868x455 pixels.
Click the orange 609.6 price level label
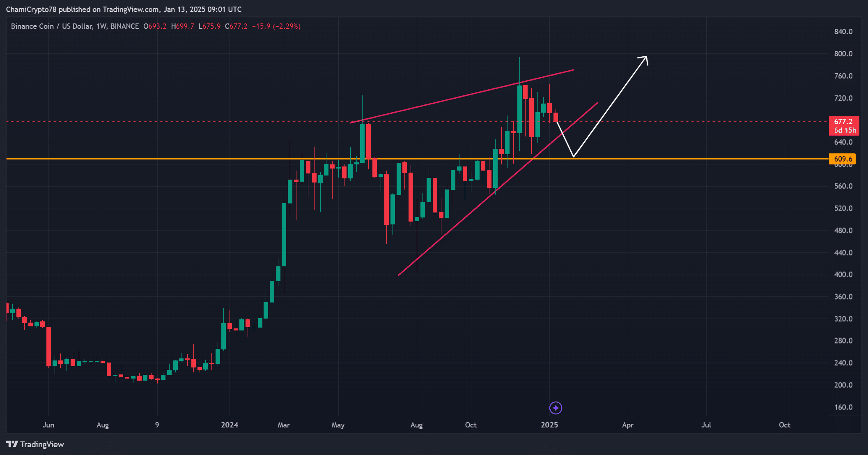click(x=842, y=159)
